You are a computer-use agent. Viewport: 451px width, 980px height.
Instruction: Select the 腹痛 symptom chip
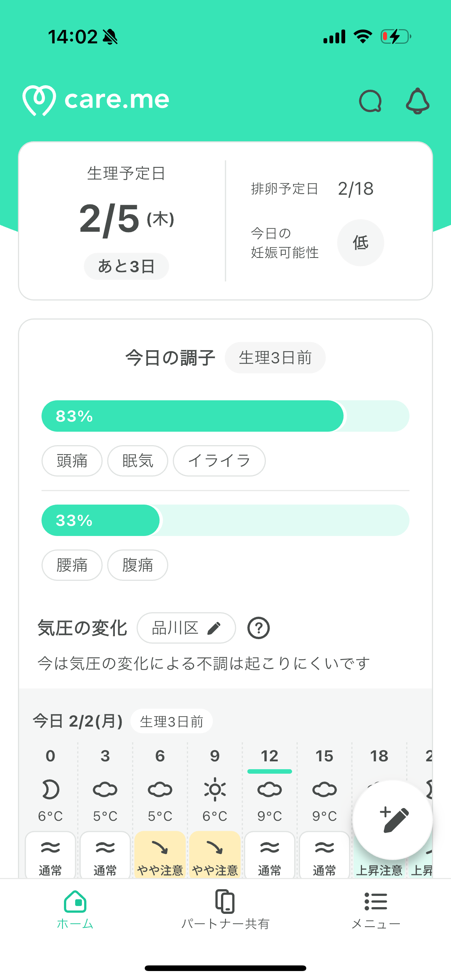point(137,565)
